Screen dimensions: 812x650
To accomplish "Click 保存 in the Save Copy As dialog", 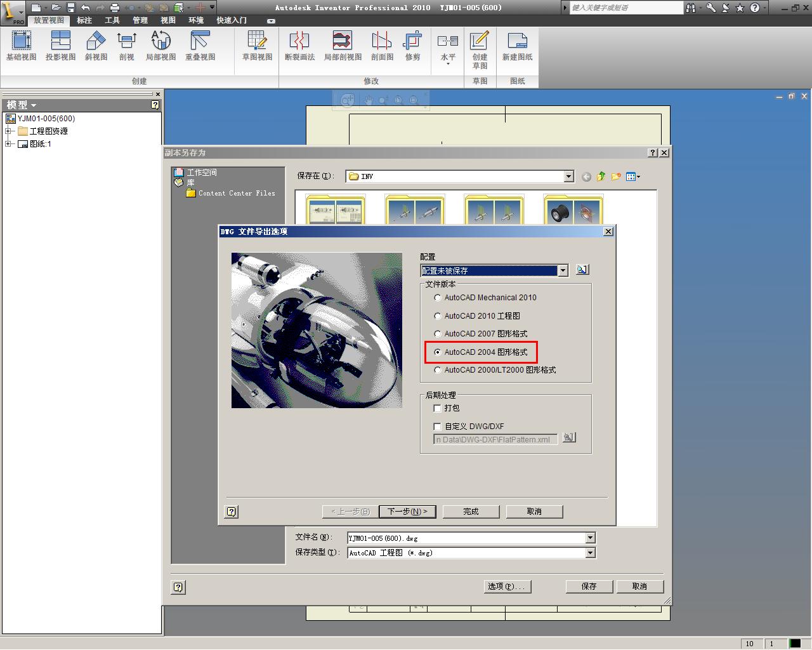I will pyautogui.click(x=589, y=587).
